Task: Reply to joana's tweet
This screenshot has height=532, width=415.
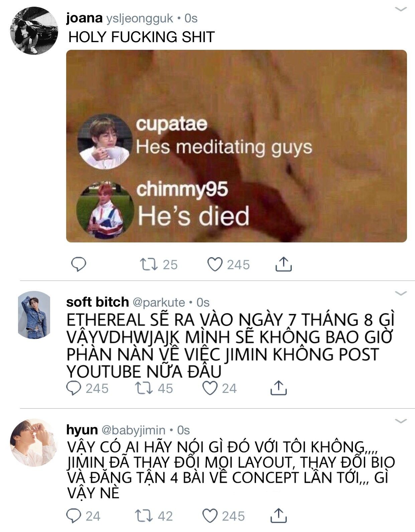Action: click(x=79, y=264)
